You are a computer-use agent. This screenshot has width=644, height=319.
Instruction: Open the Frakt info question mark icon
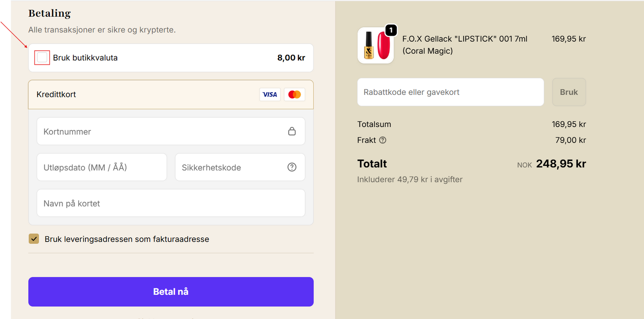pyautogui.click(x=383, y=140)
